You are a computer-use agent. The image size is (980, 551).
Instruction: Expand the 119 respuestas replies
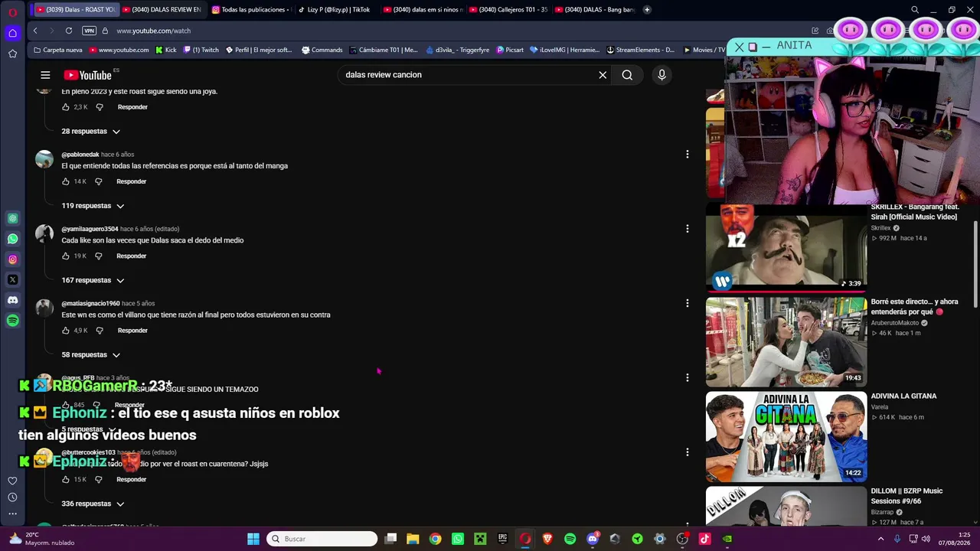[x=93, y=206]
